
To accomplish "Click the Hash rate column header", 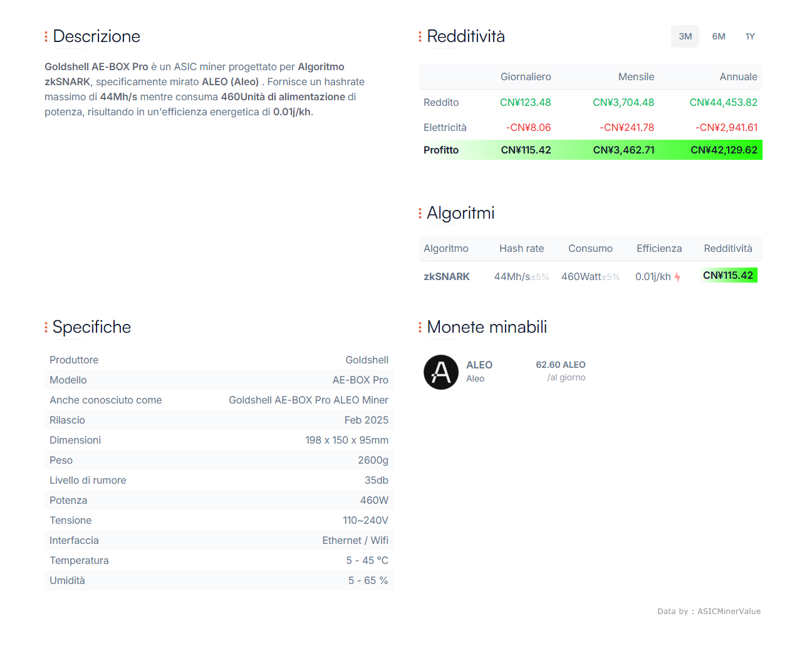I will 522,248.
